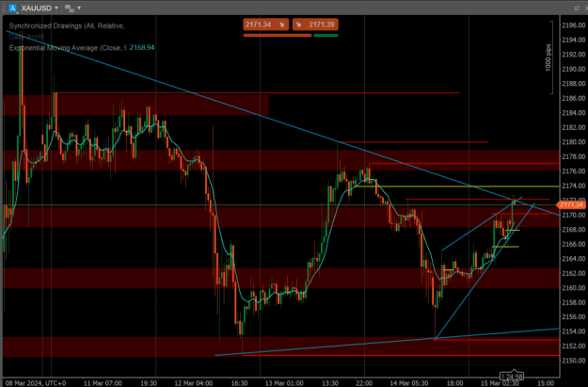
Task: Click the faint Daily Profit indicator label
Action: point(26,37)
